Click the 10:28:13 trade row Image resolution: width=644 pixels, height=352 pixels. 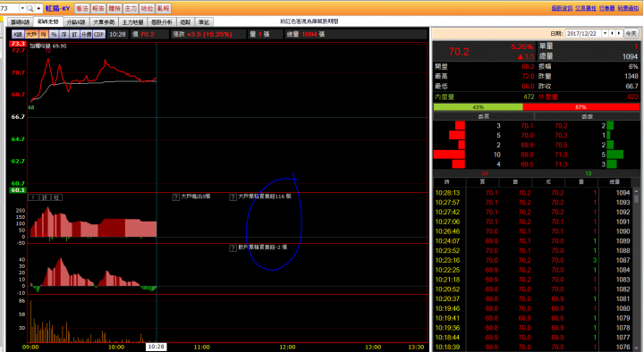pyautogui.click(x=533, y=193)
